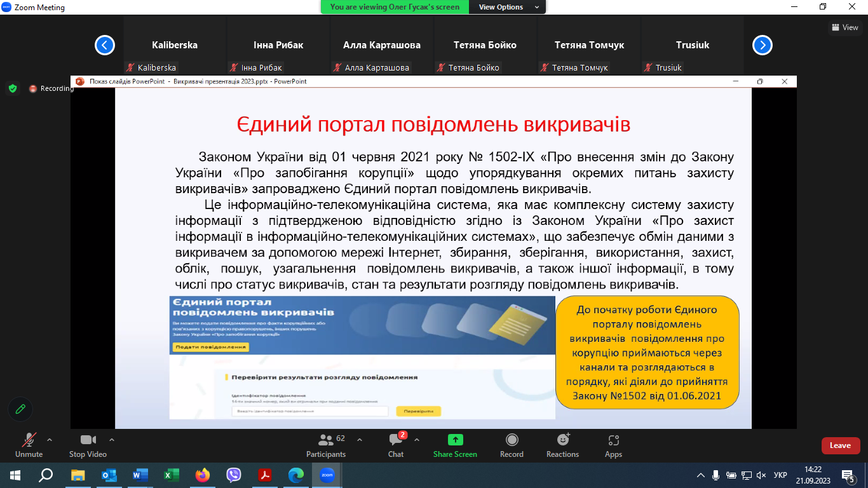Click the yellow callout about Закону №1502

(647, 353)
